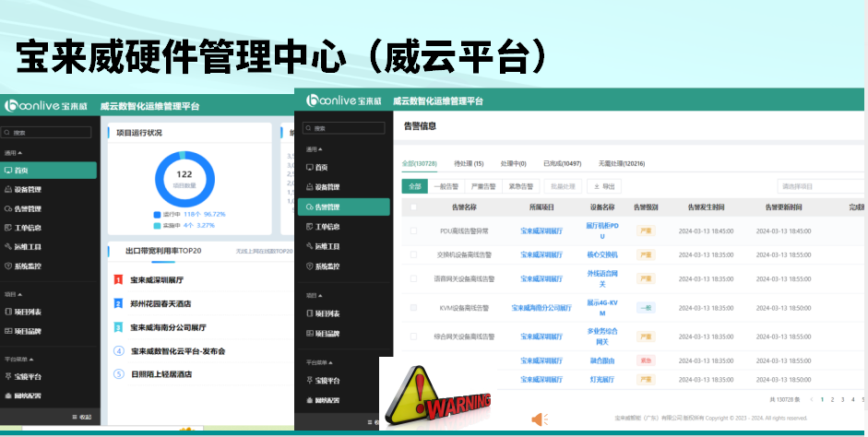Click 系统监控 icon in left dashboard sidebar
868x437 pixels.
point(9,266)
